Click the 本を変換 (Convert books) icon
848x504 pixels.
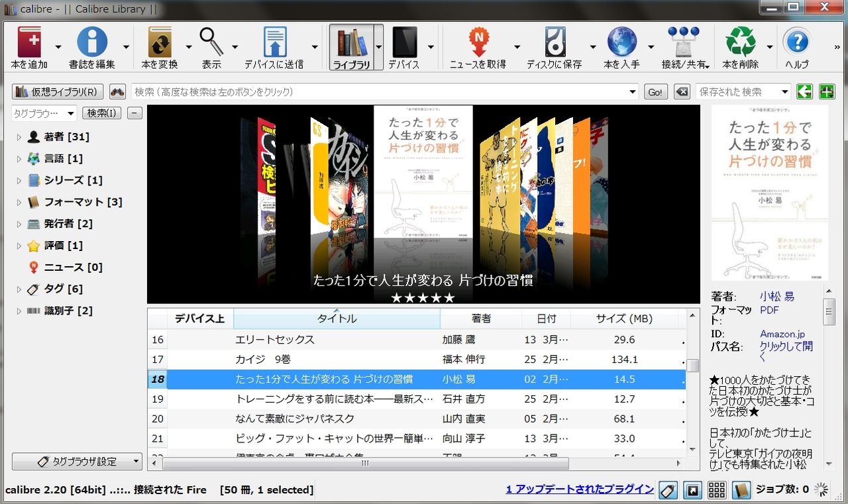(x=160, y=42)
